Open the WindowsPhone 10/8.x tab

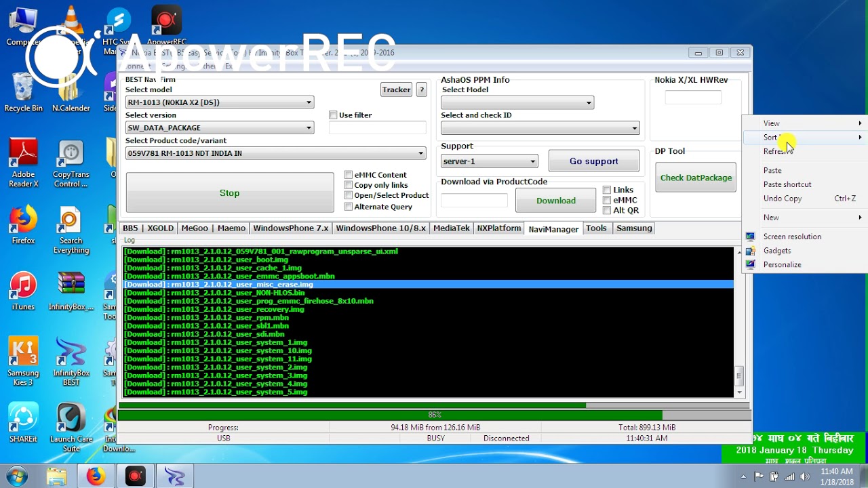[x=380, y=228]
